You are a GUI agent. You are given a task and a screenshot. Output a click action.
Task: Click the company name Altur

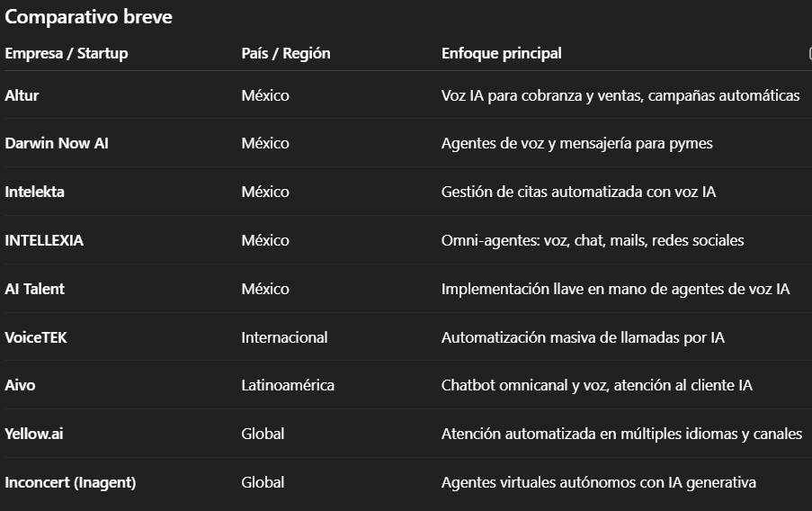(22, 94)
